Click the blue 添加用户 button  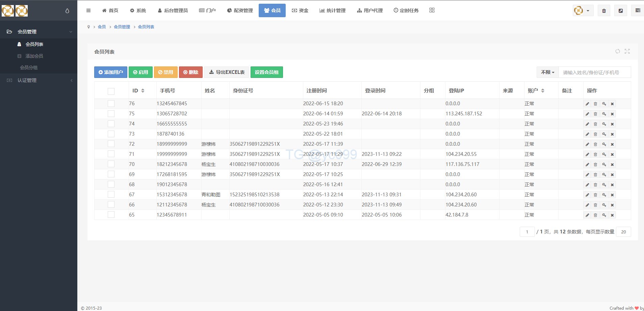(111, 72)
